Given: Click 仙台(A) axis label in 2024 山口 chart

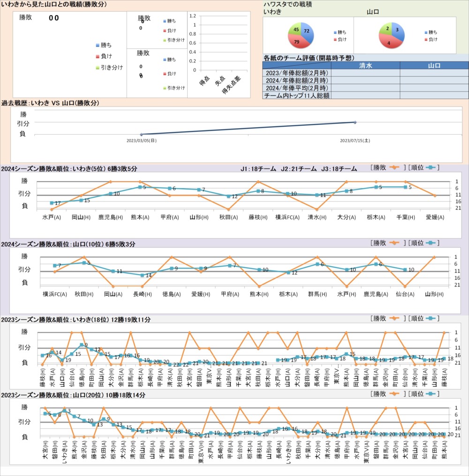Looking at the screenshot, I should [405, 294].
